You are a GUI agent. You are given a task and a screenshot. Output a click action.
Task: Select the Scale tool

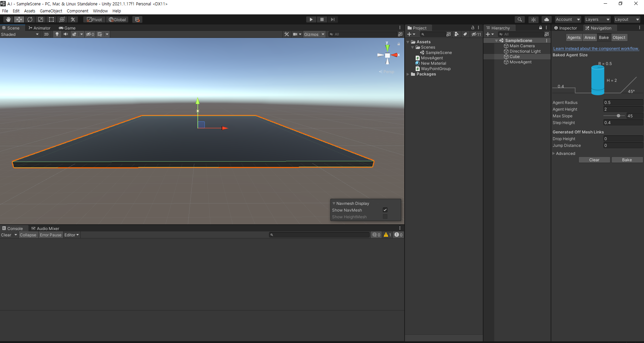point(41,19)
